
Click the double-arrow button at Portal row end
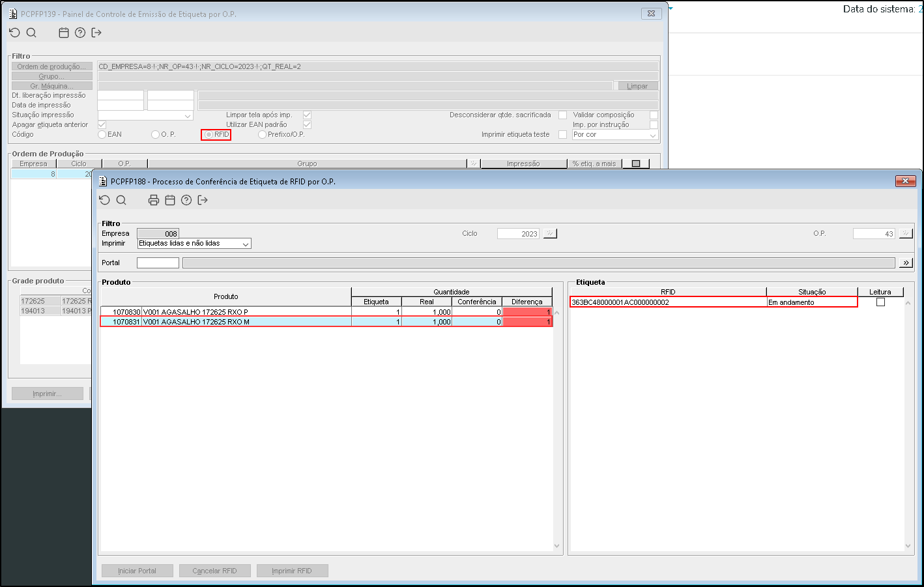pos(906,263)
